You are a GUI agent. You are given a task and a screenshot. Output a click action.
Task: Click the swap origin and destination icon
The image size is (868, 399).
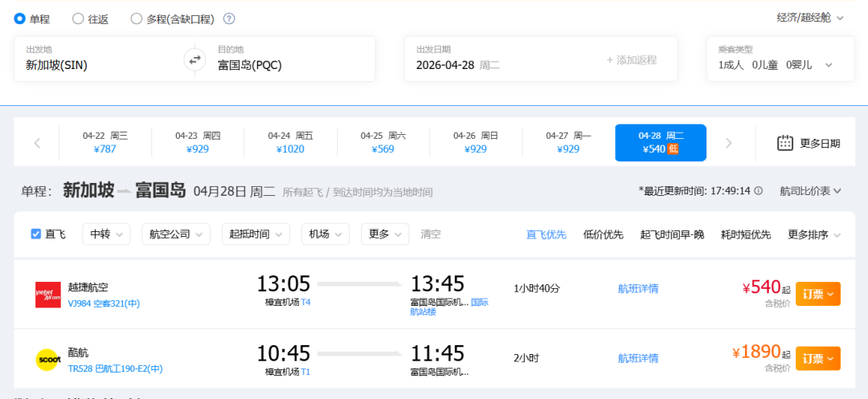(x=194, y=59)
